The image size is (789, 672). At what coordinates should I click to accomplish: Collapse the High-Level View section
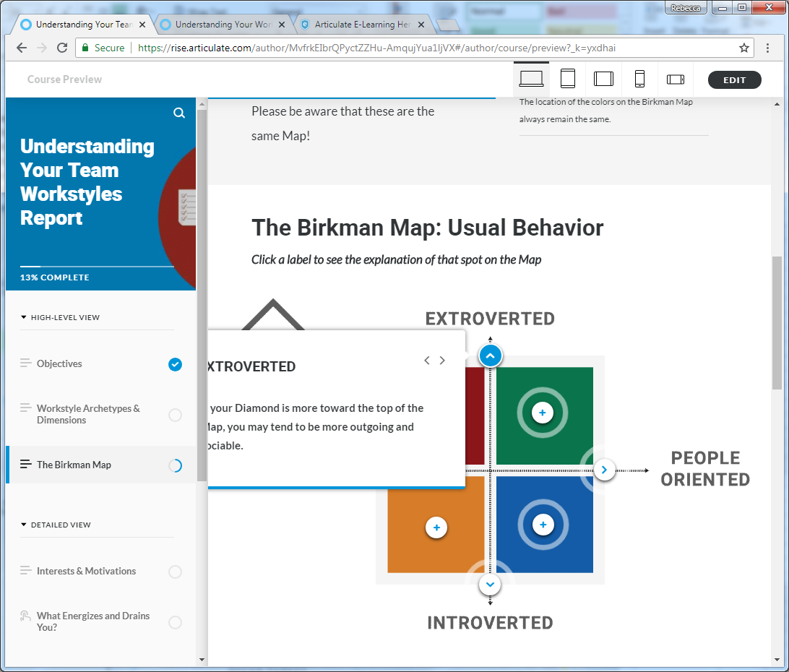tap(24, 317)
